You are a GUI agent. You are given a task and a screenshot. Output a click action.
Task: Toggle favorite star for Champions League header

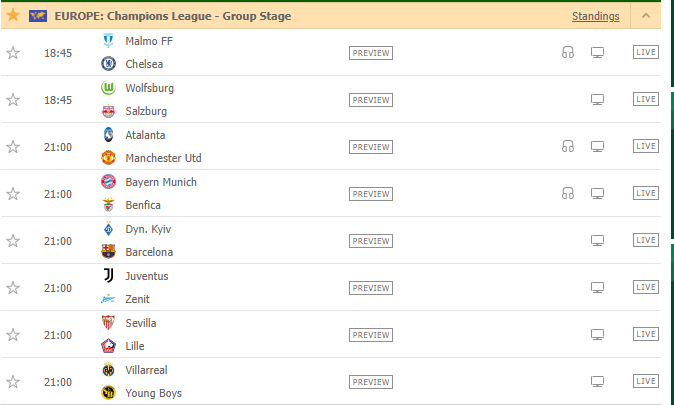[13, 16]
